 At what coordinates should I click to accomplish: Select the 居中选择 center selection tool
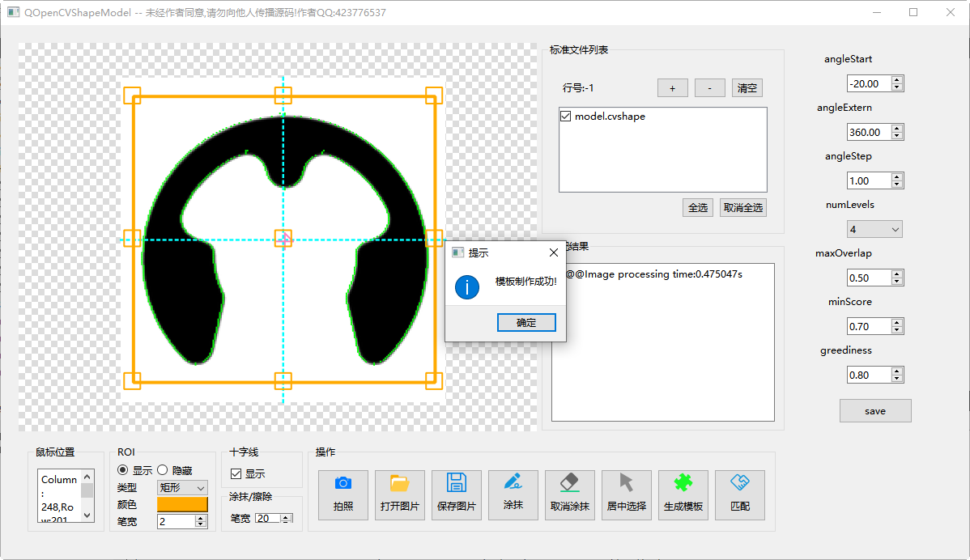point(626,494)
